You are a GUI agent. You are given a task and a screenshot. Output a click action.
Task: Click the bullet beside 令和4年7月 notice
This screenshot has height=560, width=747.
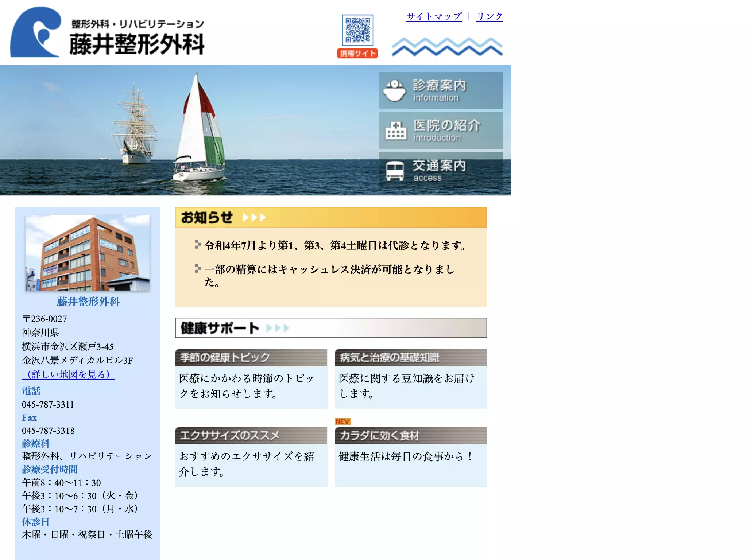[x=198, y=244]
